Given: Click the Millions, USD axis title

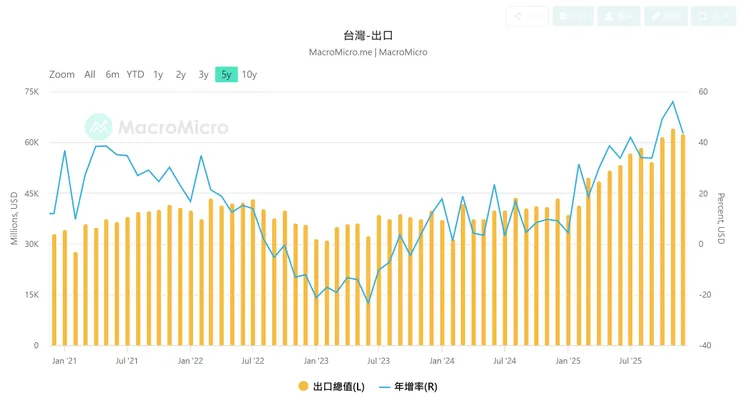Looking at the screenshot, I should point(14,219).
